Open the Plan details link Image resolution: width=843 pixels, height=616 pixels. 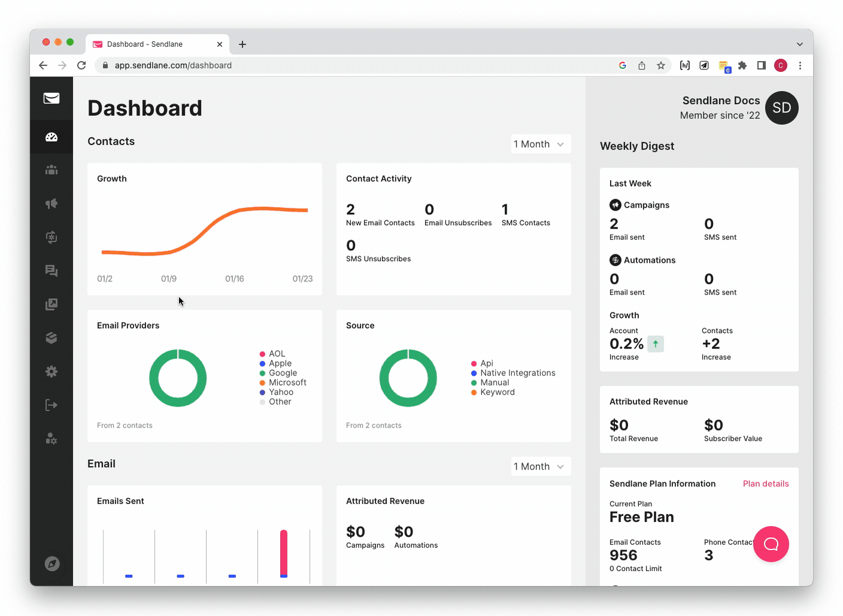pos(766,484)
